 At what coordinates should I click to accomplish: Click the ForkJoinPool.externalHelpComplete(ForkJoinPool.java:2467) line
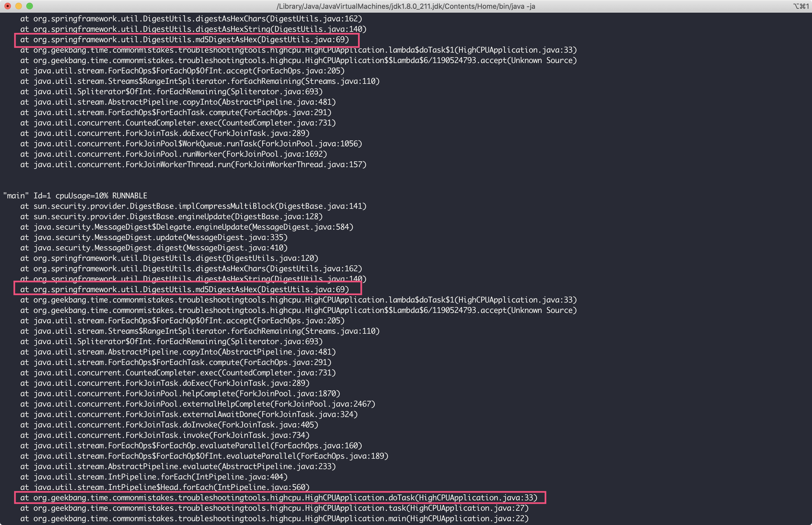pos(198,404)
